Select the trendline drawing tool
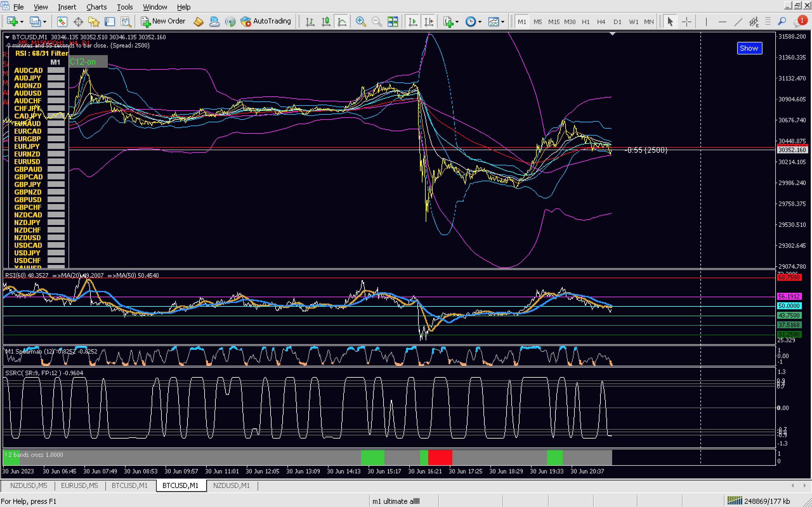The image size is (812, 507). point(738,22)
